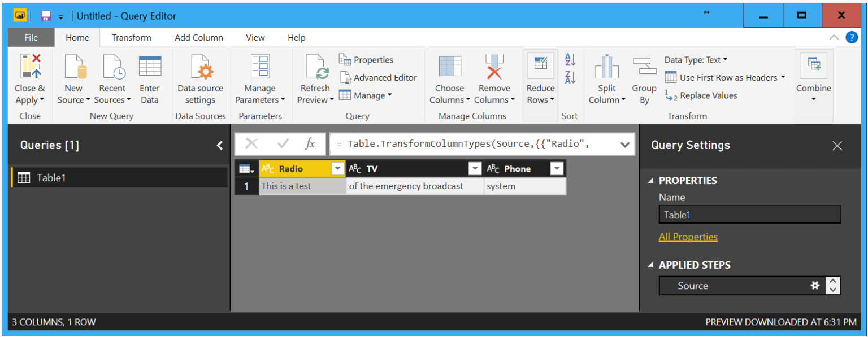Click the Refresh Preview icon
The height and width of the screenshot is (337, 868).
tap(315, 68)
